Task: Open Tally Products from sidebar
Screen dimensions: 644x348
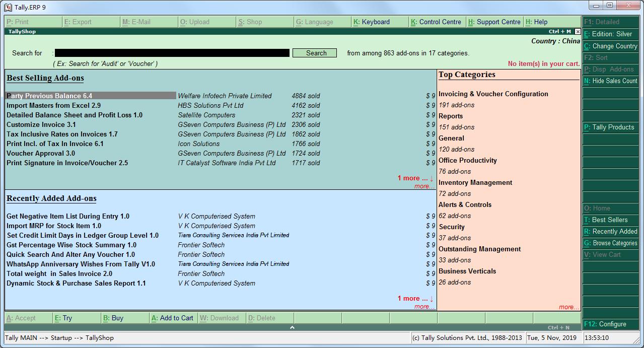Action: (610, 127)
